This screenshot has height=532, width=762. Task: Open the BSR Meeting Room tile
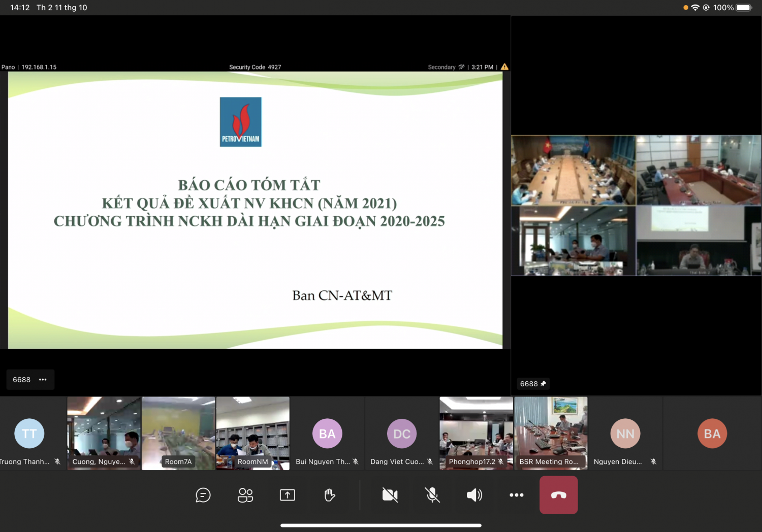click(x=551, y=433)
